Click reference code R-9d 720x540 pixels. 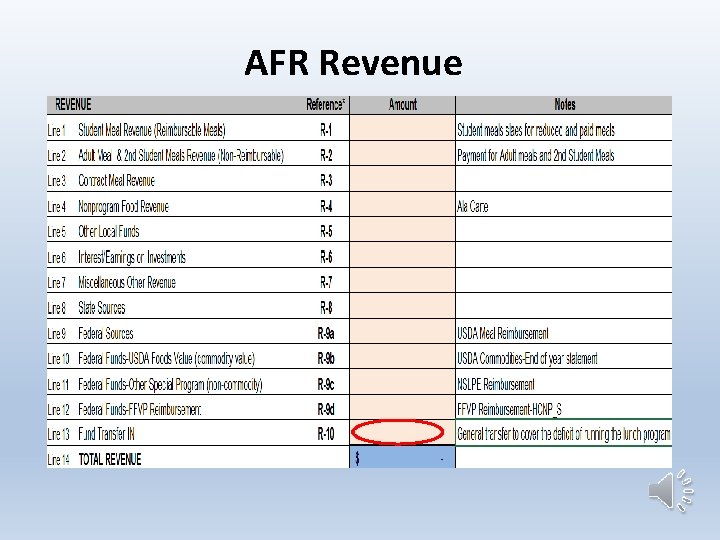tap(326, 409)
